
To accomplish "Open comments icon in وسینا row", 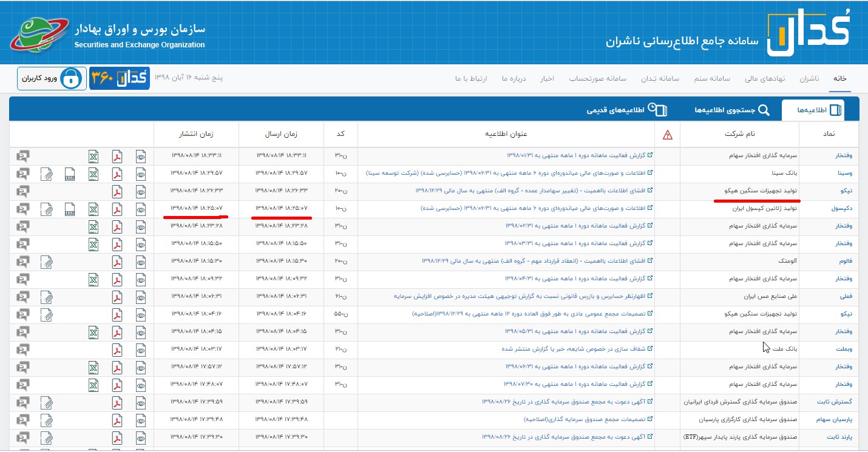I will (x=23, y=174).
